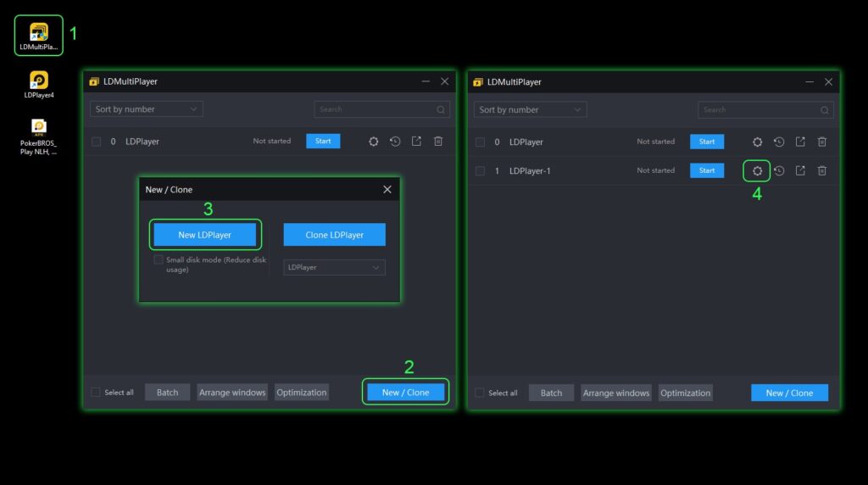The image size is (868, 485).
Task: Open settings gear for LDPlayer-1
Action: point(757,170)
